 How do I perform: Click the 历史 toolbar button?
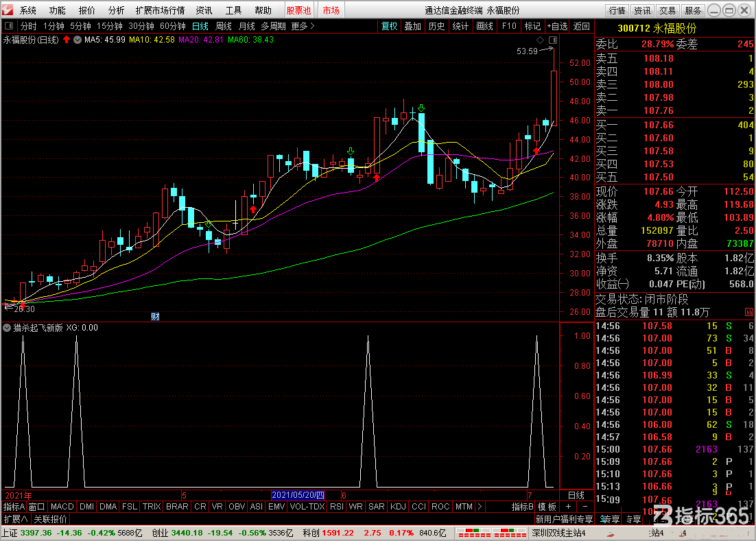pos(437,26)
